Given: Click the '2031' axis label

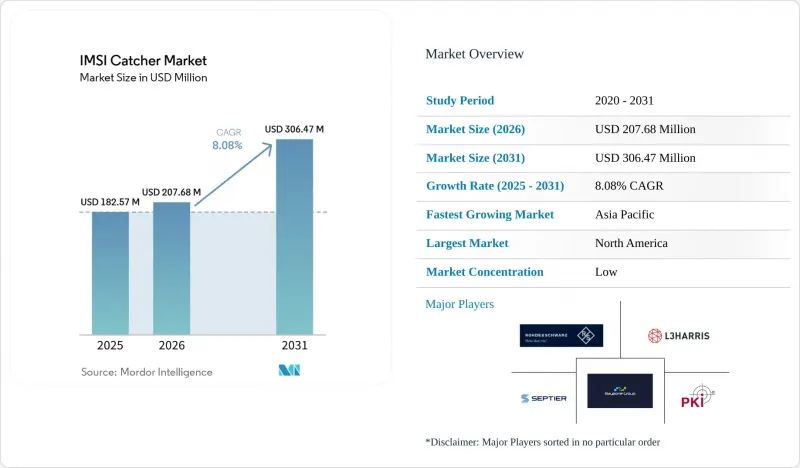Looking at the screenshot, I should point(294,346).
